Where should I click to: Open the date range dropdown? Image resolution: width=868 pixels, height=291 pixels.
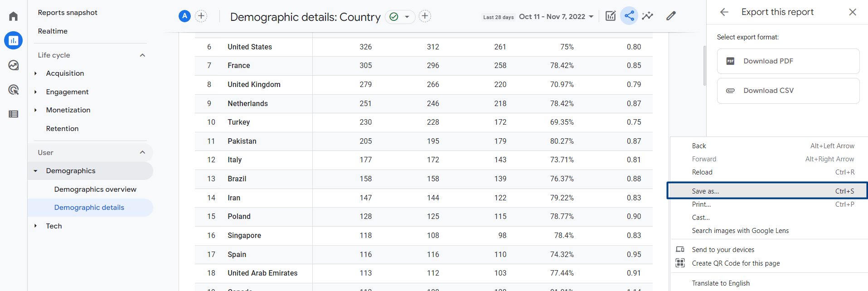(556, 17)
